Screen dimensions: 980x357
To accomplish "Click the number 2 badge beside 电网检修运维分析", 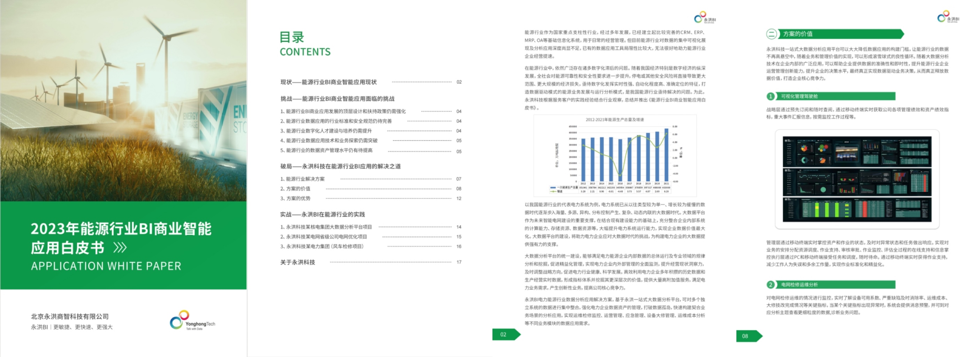I will click(771, 285).
